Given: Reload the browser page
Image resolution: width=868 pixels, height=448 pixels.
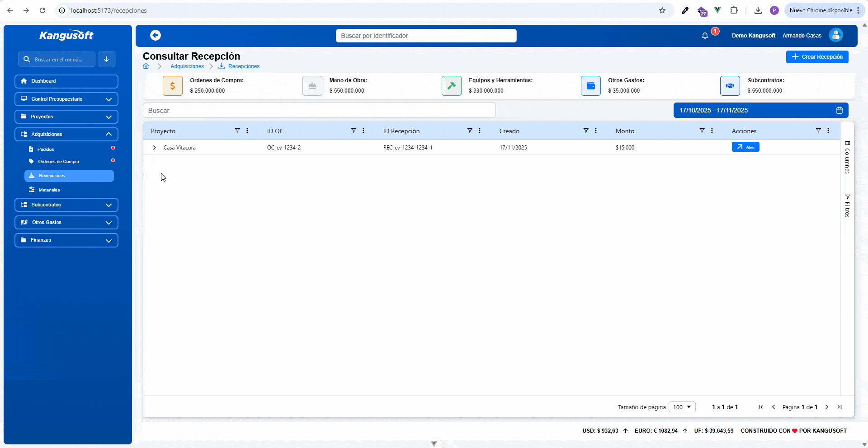Looking at the screenshot, I should click(42, 10).
